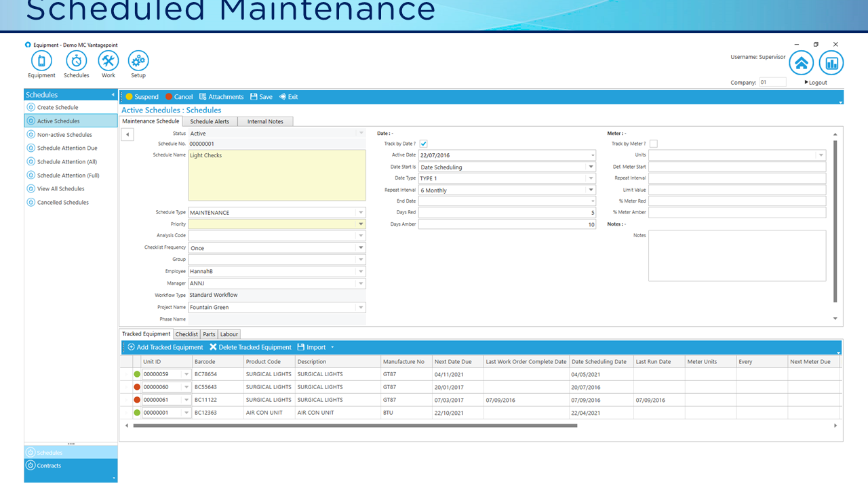Open the reports icon near Username

pyautogui.click(x=831, y=62)
